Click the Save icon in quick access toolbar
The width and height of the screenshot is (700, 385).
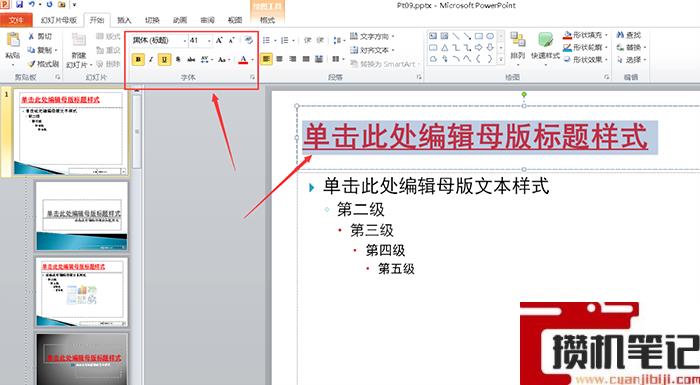(19, 4)
